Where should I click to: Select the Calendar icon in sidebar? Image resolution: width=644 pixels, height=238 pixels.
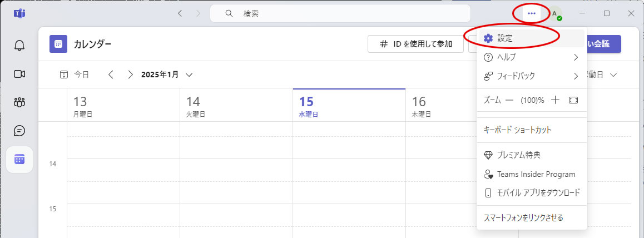19,160
